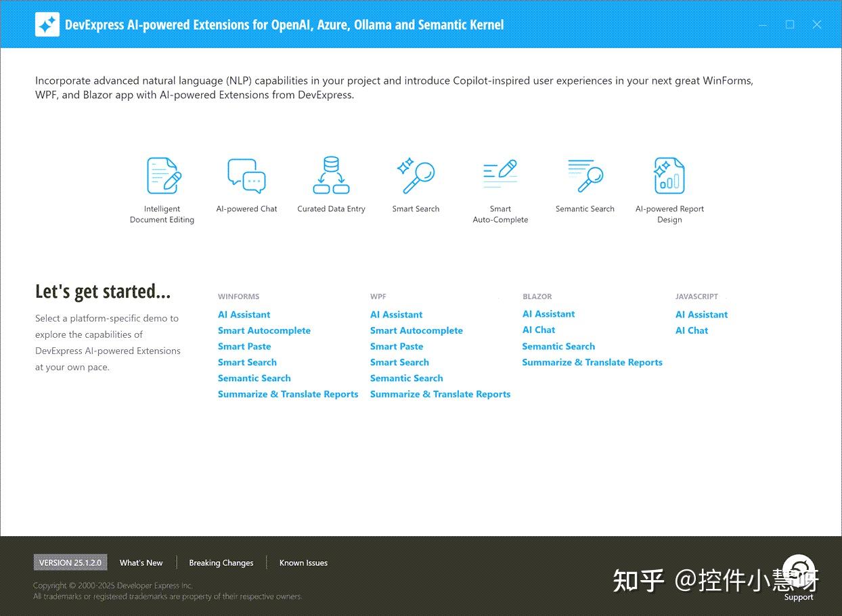Screen dimensions: 842x616
Task: Select the JavaScript AI Chat demo
Action: click(x=692, y=330)
